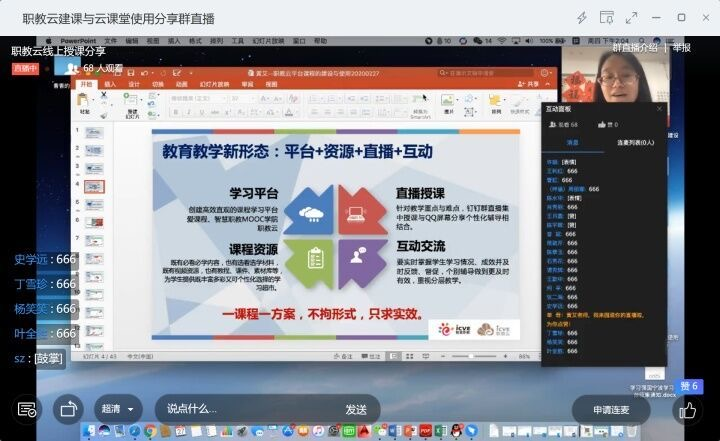Enter fullscreen with the expand arrows icon
Screen dimensions: 720x441
(631, 18)
